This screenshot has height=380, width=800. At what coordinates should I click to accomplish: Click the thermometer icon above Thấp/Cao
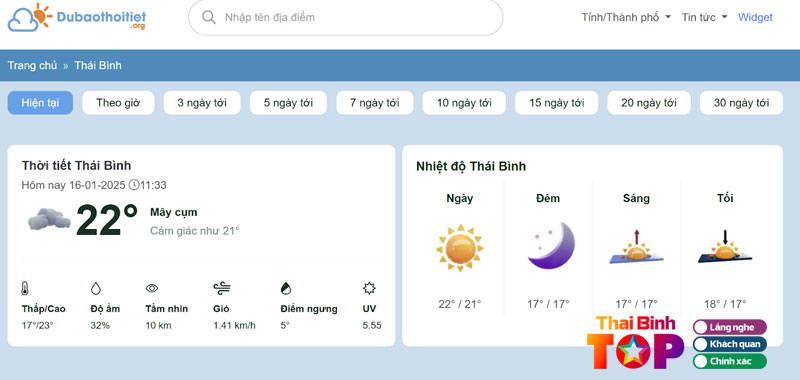coord(25,288)
